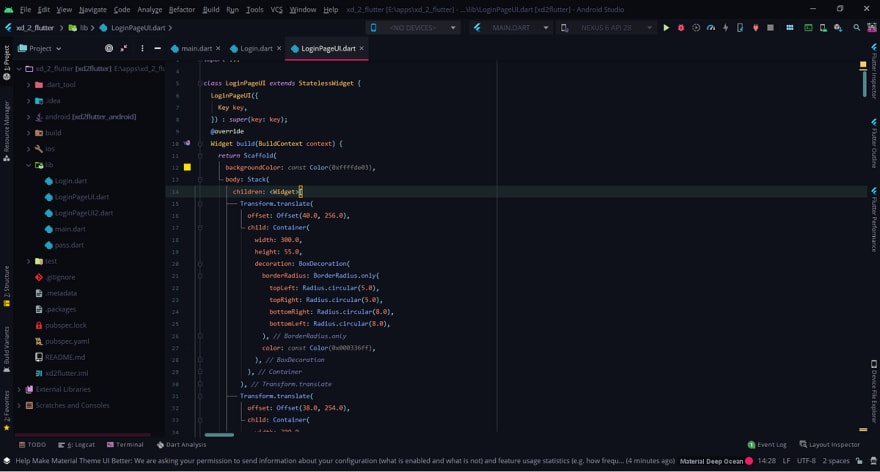Expand the android folder node
The image size is (880, 472).
(29, 117)
